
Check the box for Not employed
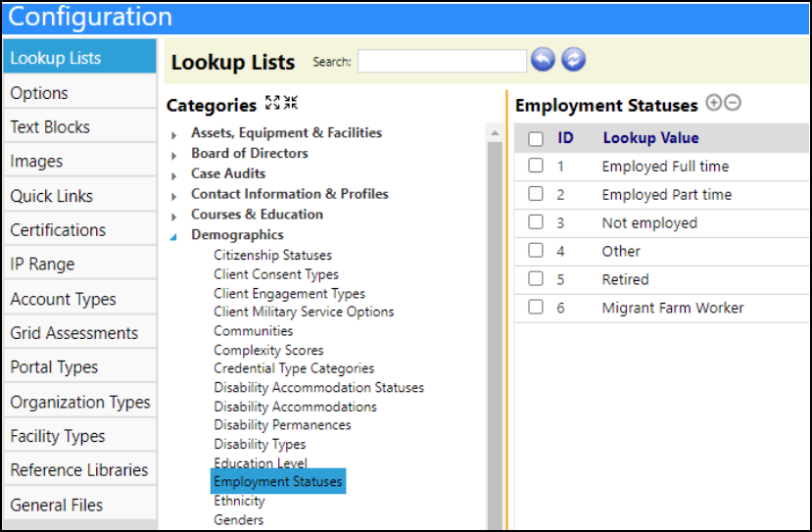[536, 222]
